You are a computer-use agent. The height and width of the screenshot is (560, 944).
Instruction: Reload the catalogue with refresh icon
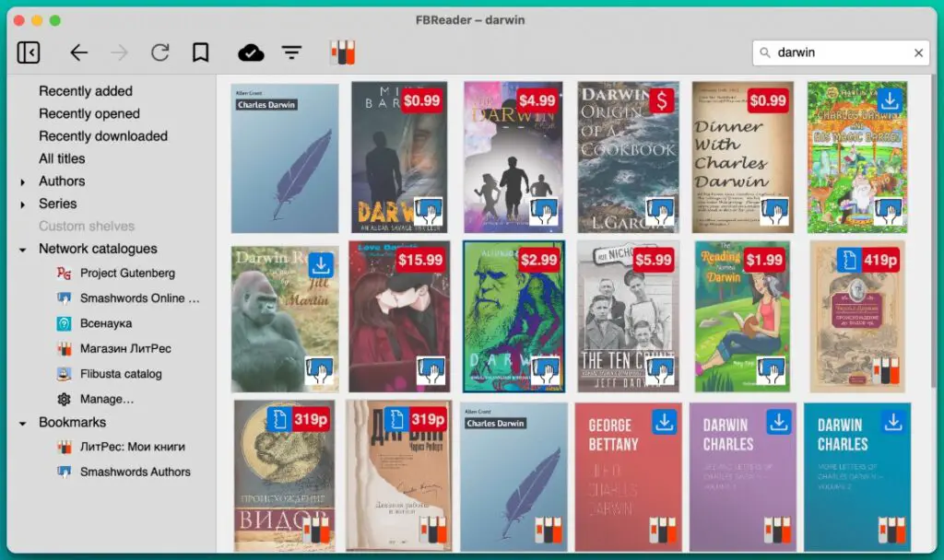point(159,52)
